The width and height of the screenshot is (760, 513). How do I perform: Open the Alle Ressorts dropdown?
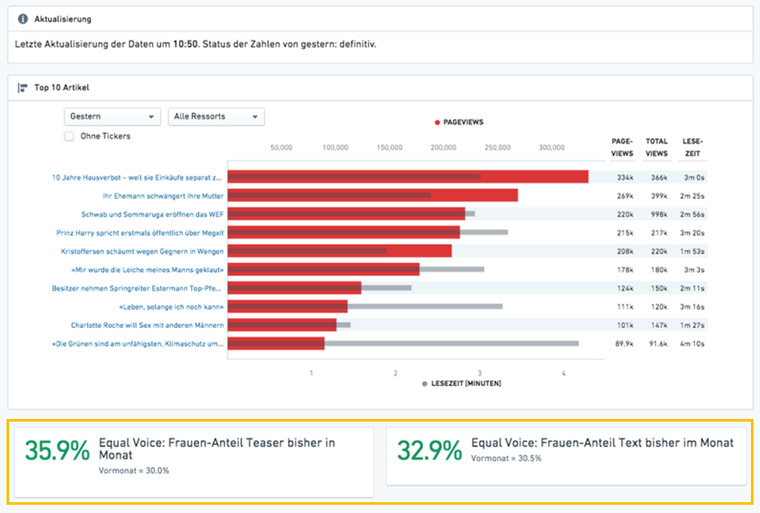click(x=216, y=116)
